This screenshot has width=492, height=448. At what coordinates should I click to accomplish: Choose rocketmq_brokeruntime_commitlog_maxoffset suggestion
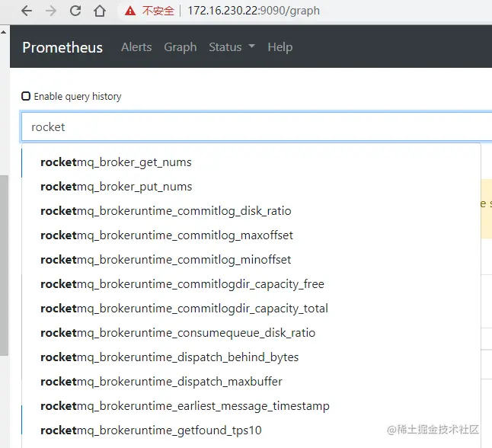click(x=251, y=235)
